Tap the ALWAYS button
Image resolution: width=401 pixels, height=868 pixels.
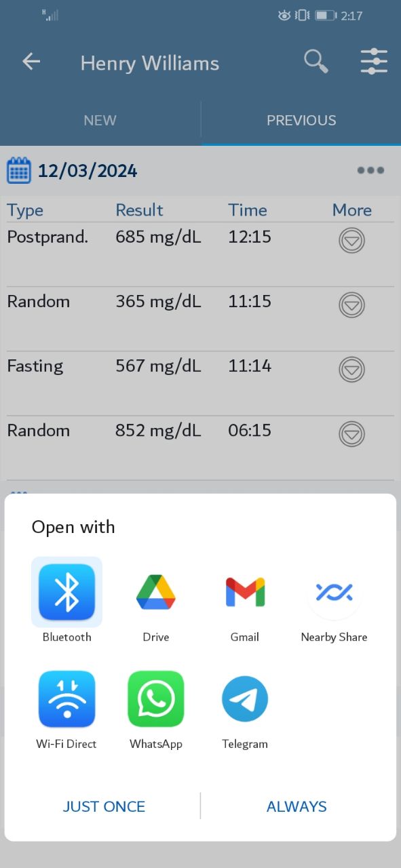coord(297,806)
